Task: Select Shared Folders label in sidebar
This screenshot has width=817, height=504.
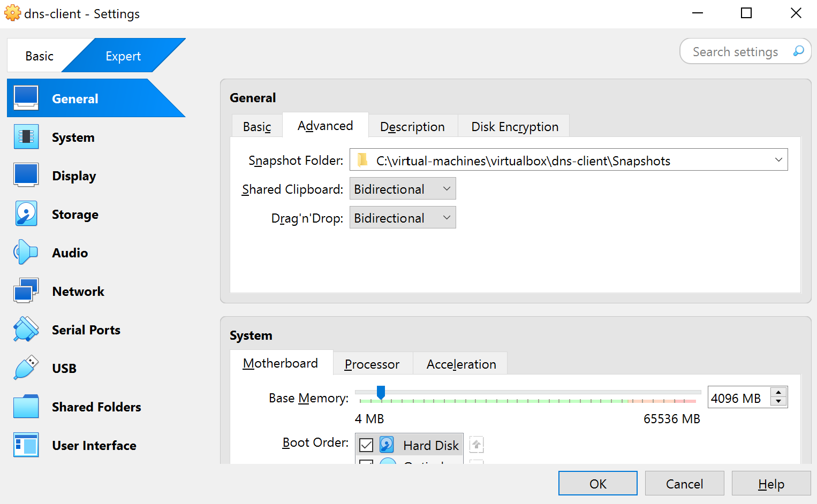Action: coord(96,407)
